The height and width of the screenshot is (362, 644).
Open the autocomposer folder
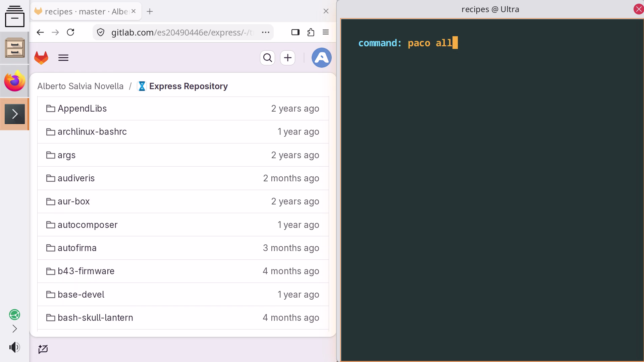coord(88,225)
